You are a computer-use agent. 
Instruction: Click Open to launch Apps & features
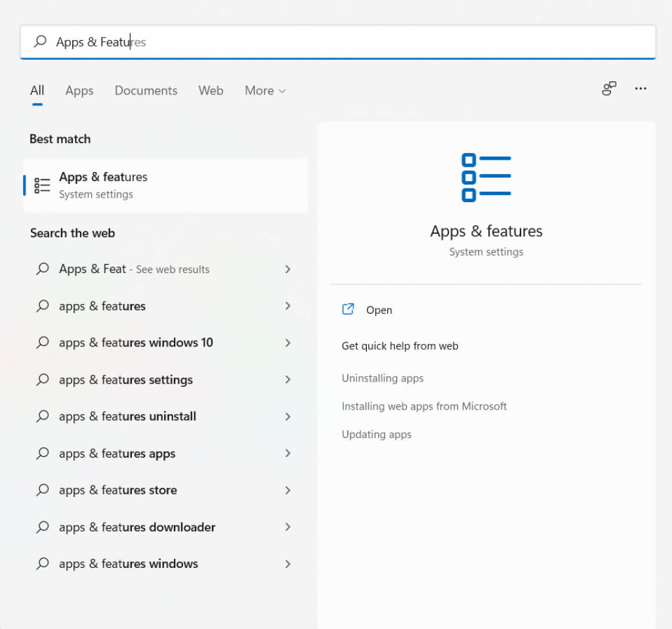[x=379, y=310]
